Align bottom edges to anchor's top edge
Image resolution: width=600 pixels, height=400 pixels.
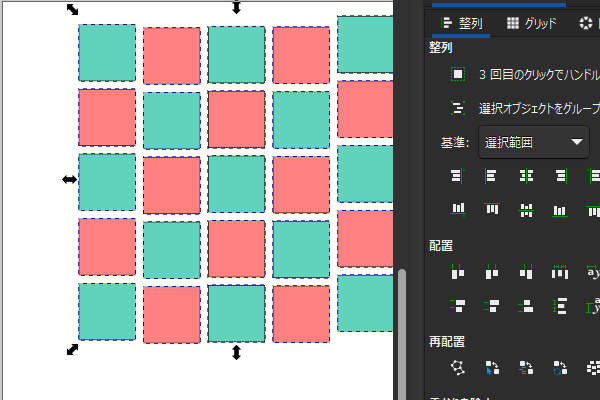(x=457, y=209)
